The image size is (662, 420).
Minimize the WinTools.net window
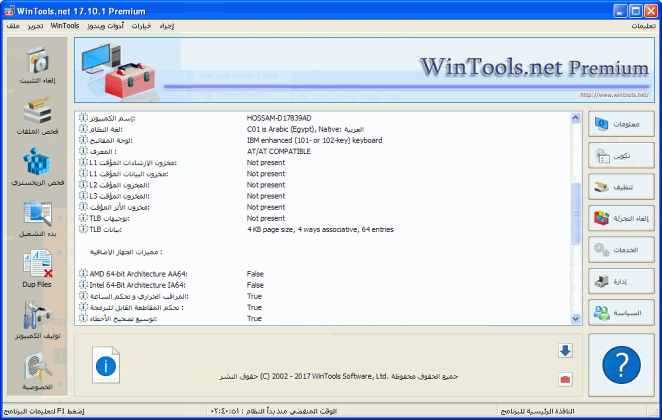click(x=620, y=11)
